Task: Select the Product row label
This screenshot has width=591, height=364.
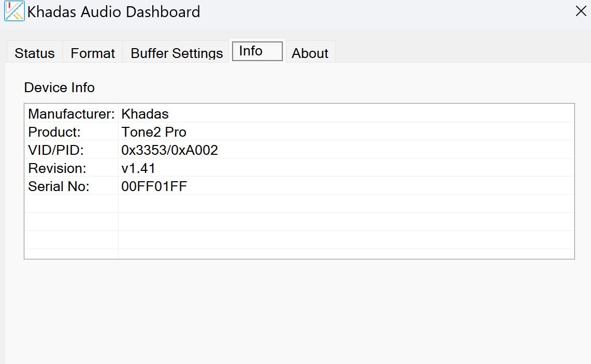Action: point(55,132)
